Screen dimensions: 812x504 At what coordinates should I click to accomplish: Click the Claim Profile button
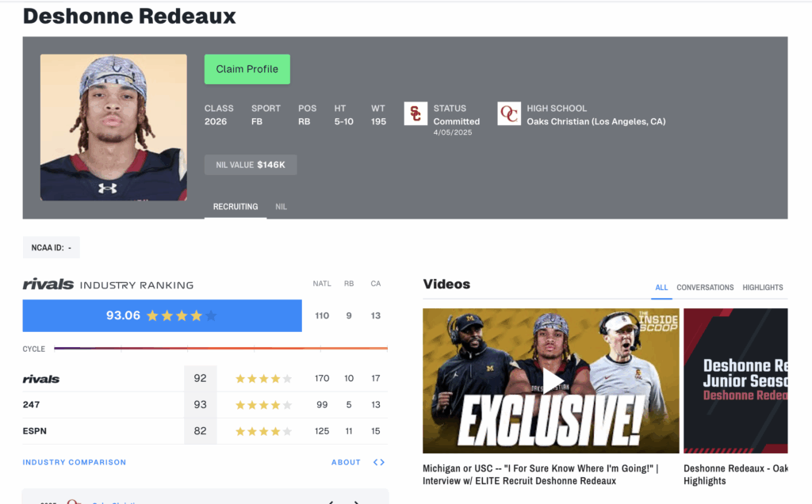click(x=247, y=69)
